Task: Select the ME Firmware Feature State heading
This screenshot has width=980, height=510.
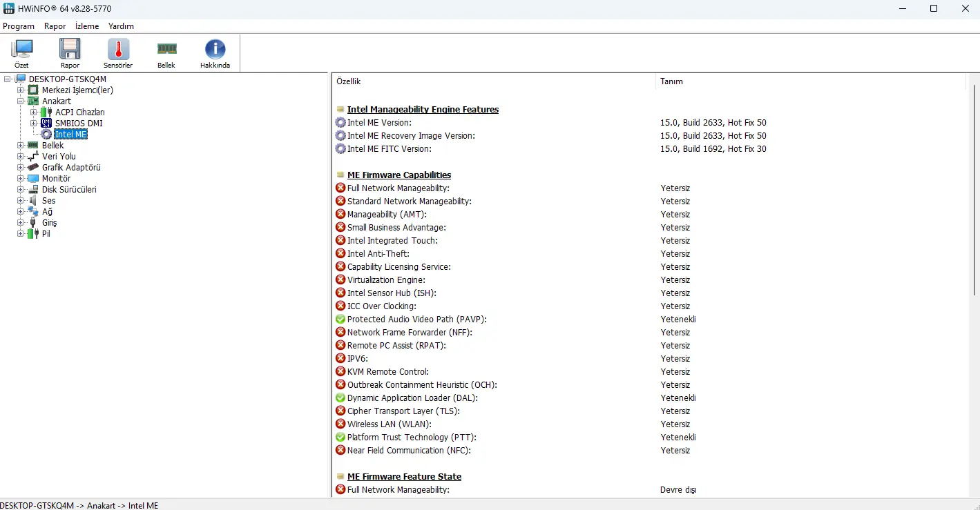Action: 404,477
